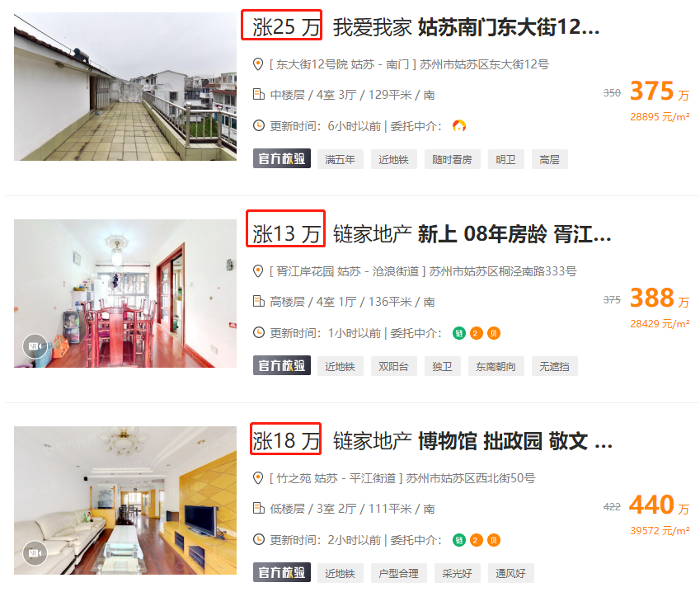The height and width of the screenshot is (592, 700).
Task: Open VR video icon on 竹之苑 photo
Action: pos(35,552)
